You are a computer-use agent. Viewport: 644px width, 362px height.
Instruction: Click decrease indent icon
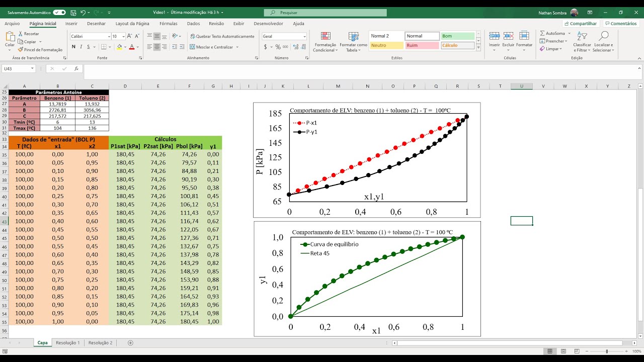[x=174, y=47]
